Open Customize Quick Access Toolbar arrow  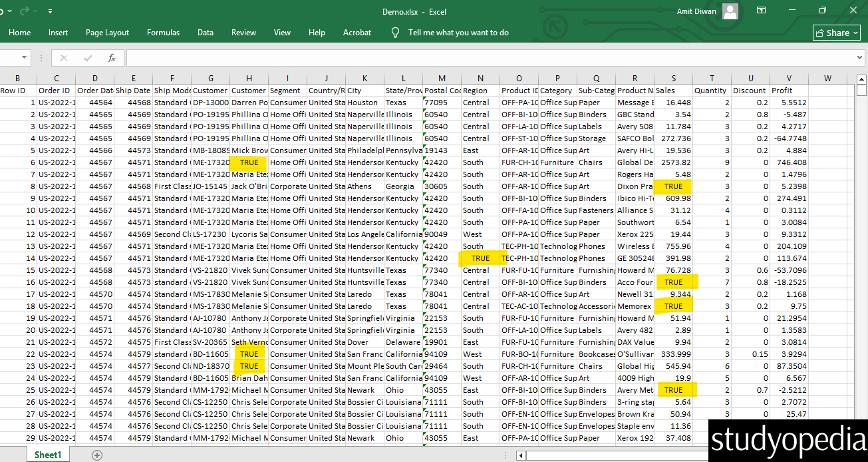(x=49, y=11)
